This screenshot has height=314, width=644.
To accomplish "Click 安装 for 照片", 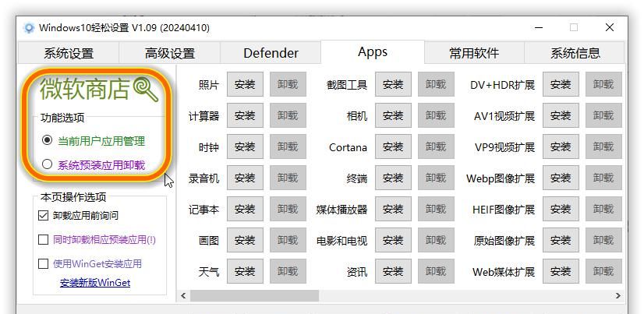I will (245, 85).
